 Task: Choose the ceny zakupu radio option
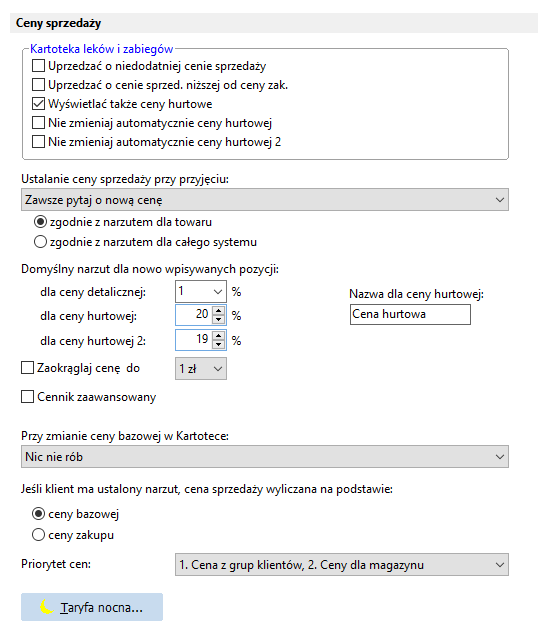pyautogui.click(x=38, y=535)
